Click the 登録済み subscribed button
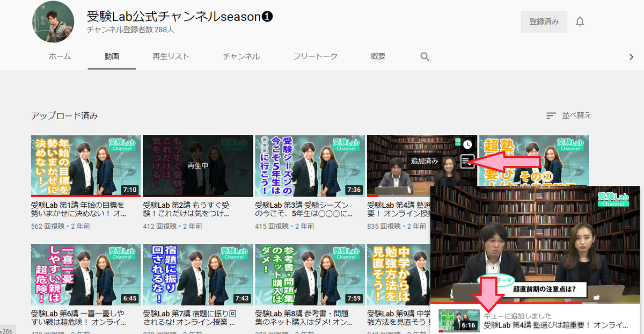 pyautogui.click(x=544, y=22)
